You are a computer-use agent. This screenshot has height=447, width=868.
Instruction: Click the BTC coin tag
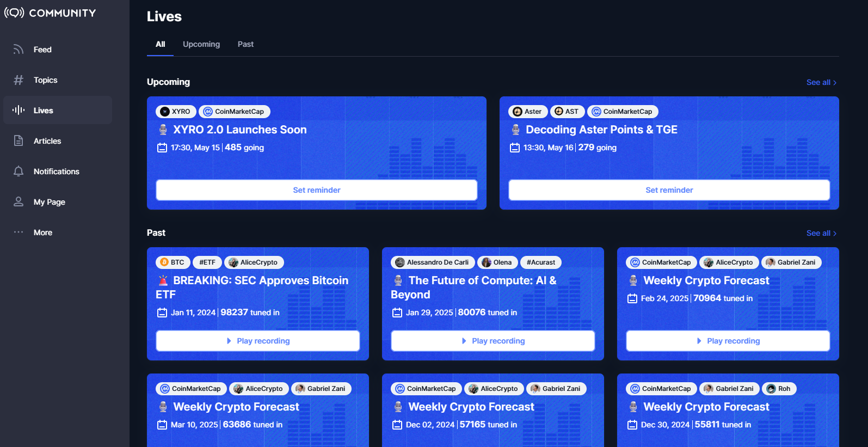click(173, 262)
